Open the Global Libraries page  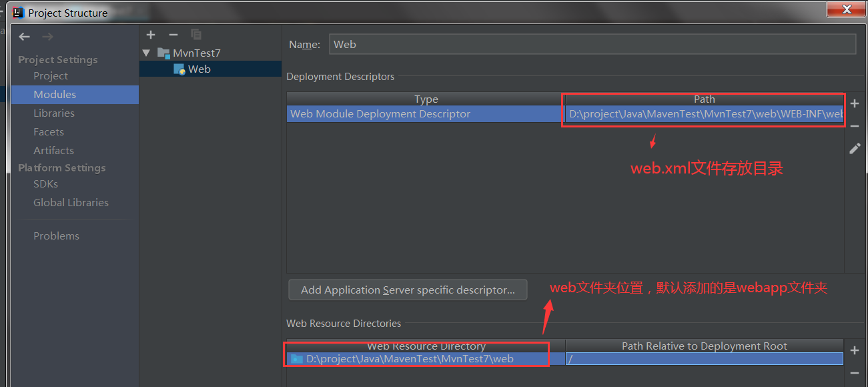[71, 202]
